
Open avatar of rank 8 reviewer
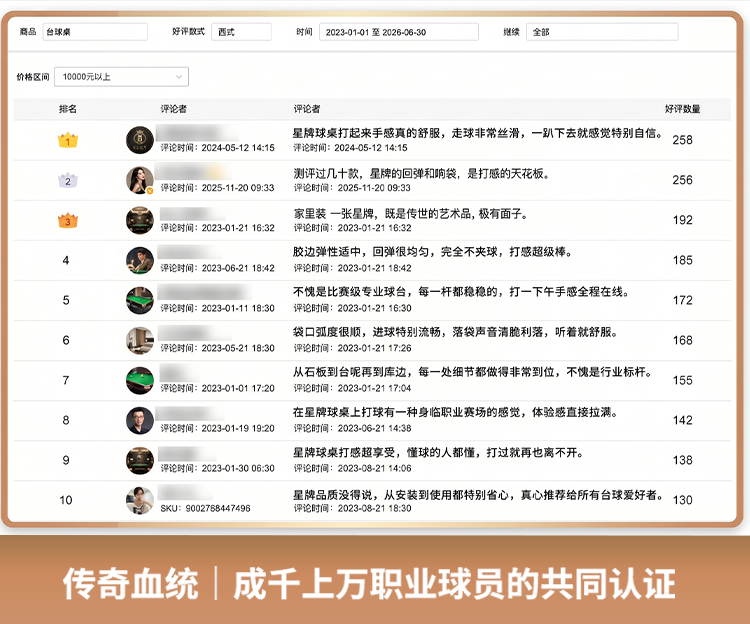pyautogui.click(x=140, y=420)
